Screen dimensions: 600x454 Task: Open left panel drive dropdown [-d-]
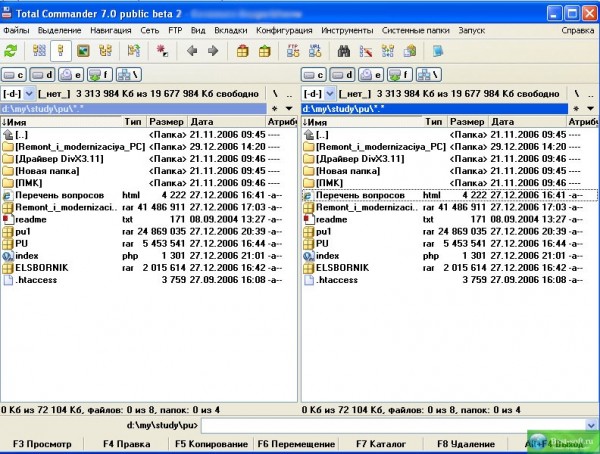pyautogui.click(x=18, y=93)
